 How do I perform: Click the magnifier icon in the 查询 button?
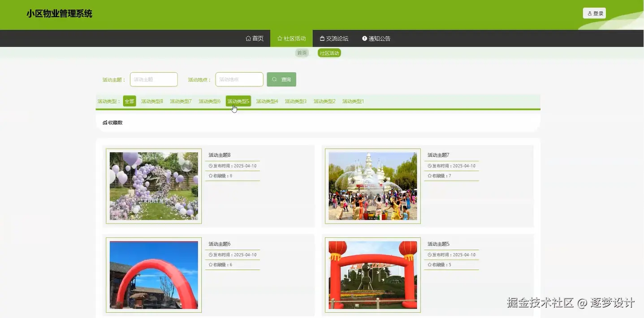[274, 79]
